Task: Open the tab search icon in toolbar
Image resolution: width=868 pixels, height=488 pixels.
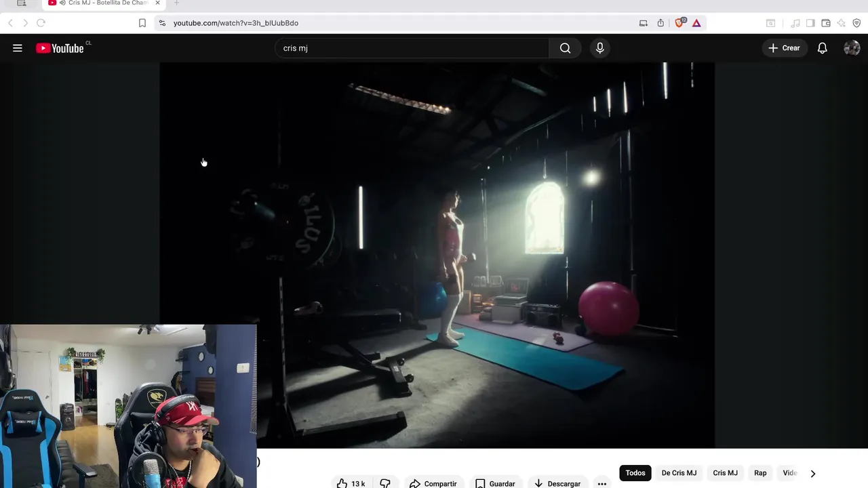Action: point(770,23)
